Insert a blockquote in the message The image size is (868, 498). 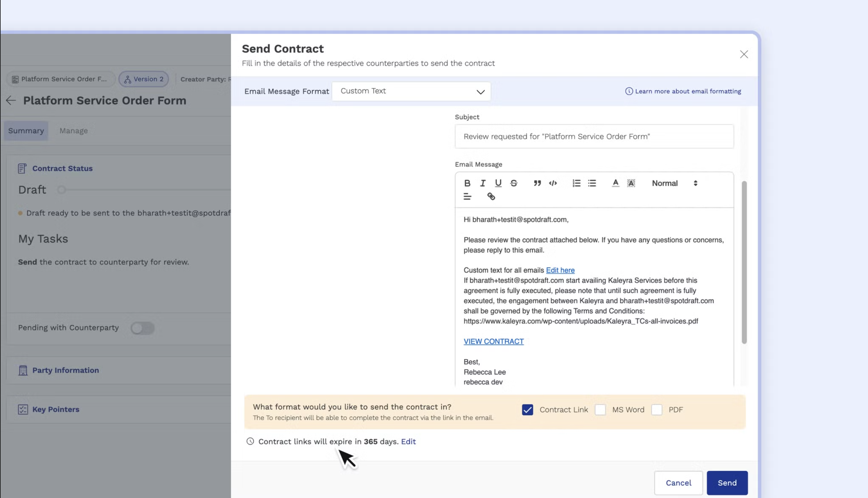(537, 183)
